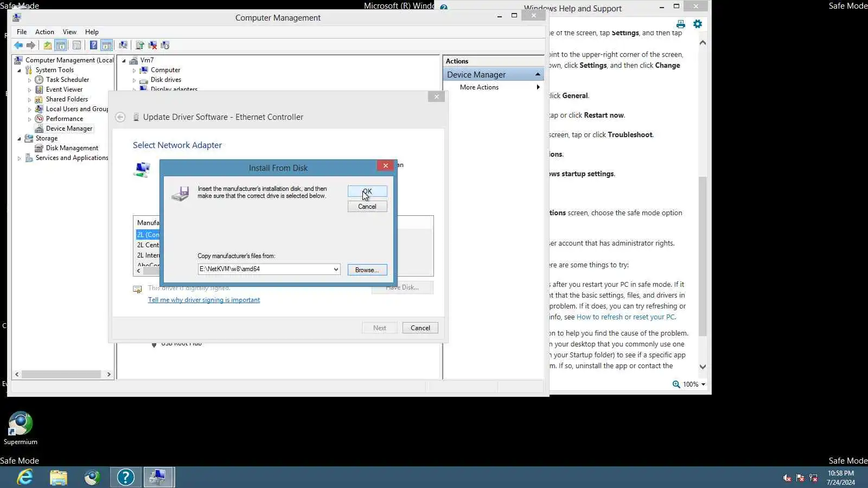Select Disk Management in the console tree
This screenshot has height=488, width=868.
tap(72, 148)
